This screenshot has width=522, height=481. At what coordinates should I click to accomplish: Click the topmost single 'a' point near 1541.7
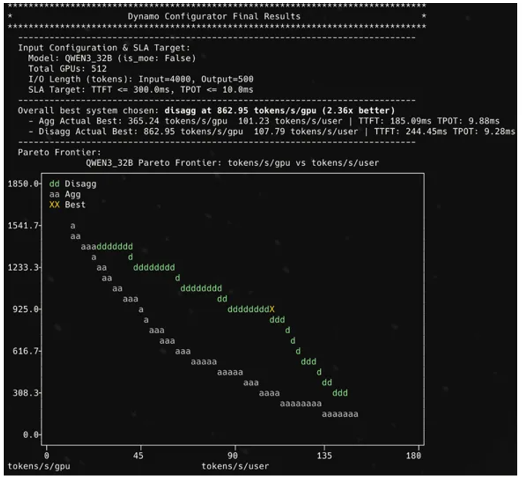point(73,226)
